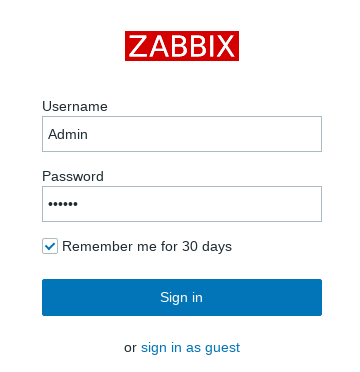Click the masked dots in the Password box
This screenshot has width=360, height=372.
[x=63, y=204]
